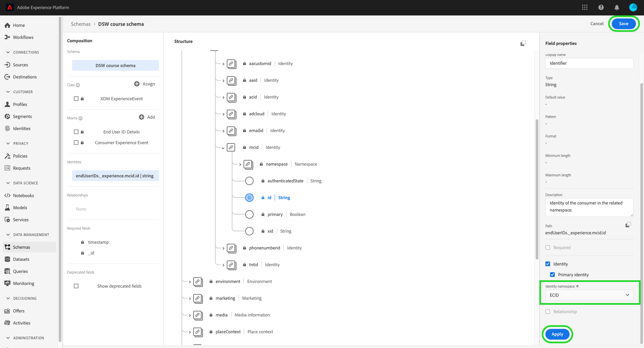
Task: Click the Activities icon in sidebar
Action: [7, 323]
